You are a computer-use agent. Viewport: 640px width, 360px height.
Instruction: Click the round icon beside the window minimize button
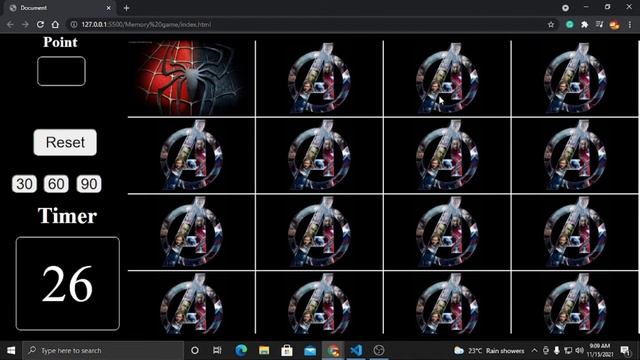pyautogui.click(x=565, y=8)
